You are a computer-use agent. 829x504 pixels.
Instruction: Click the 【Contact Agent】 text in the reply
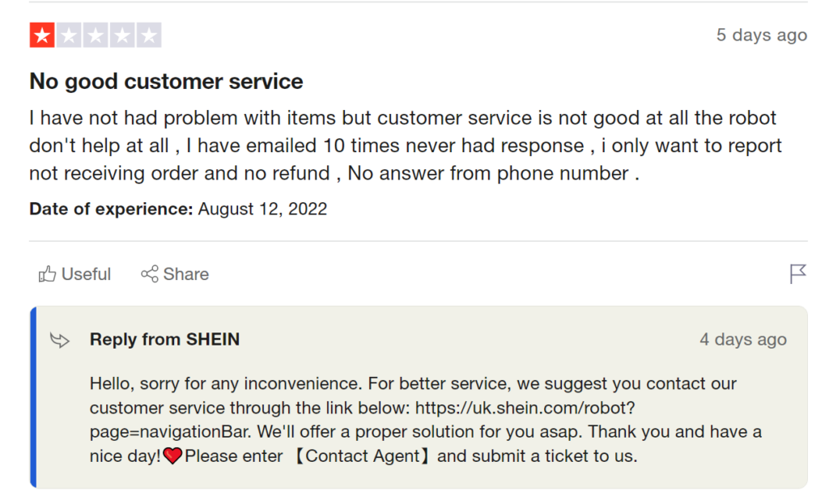[x=362, y=455]
